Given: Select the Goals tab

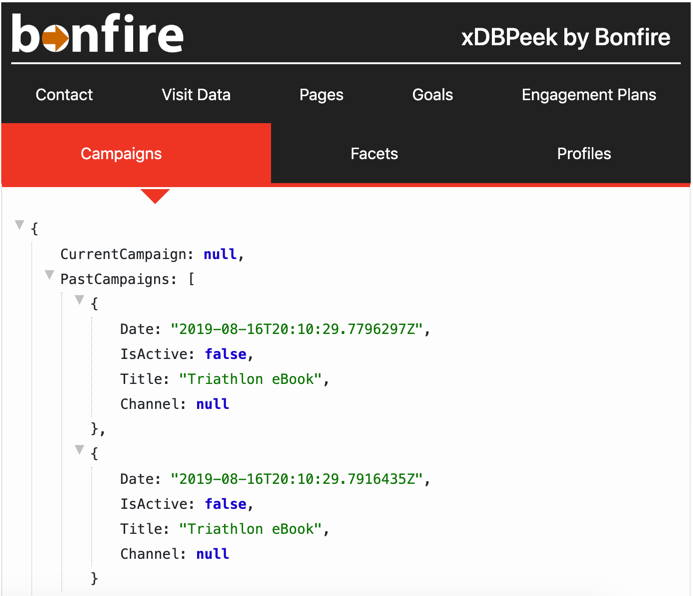Looking at the screenshot, I should 432,95.
